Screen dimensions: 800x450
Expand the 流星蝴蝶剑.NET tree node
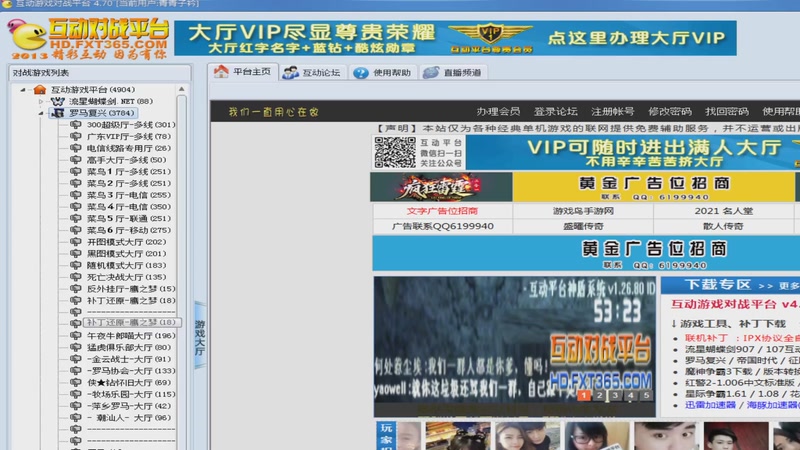pyautogui.click(x=41, y=102)
